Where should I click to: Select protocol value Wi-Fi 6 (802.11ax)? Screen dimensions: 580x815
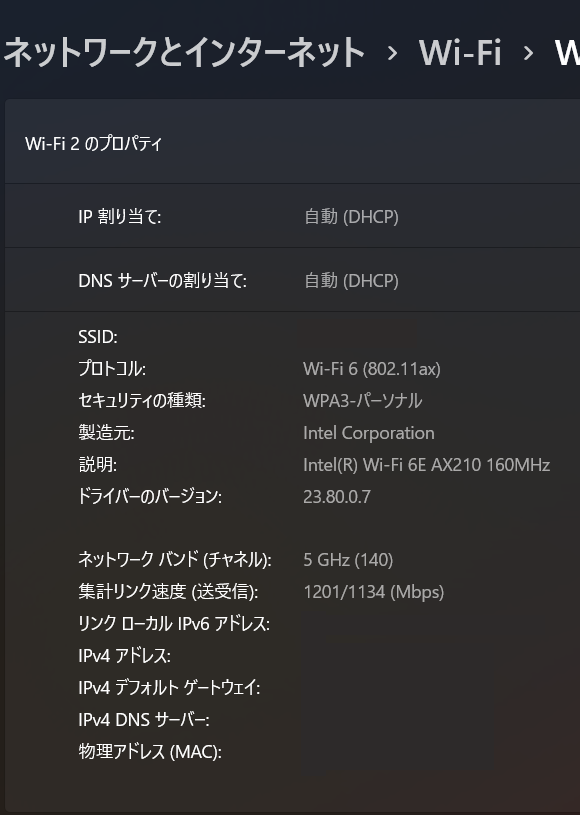[x=372, y=369]
